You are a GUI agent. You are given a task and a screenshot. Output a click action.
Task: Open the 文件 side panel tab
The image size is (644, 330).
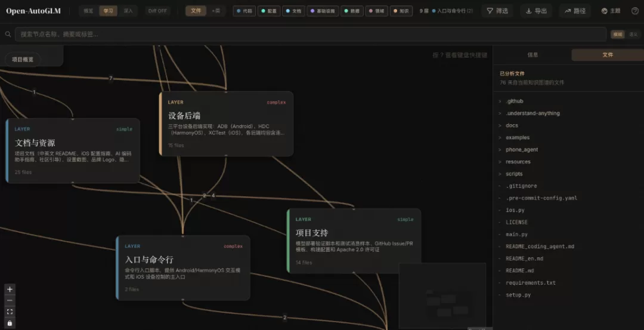pos(608,55)
